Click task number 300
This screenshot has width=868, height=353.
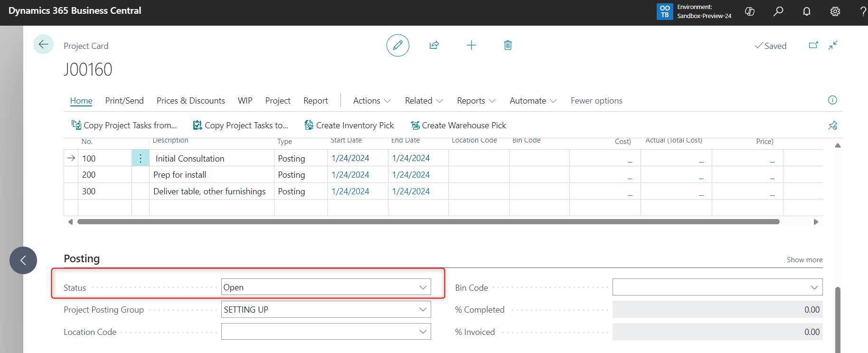pyautogui.click(x=89, y=191)
